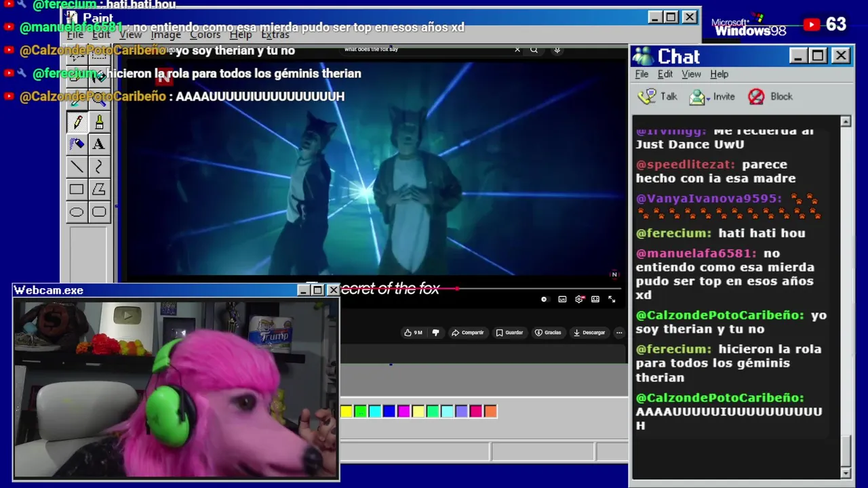Image resolution: width=868 pixels, height=488 pixels.
Task: Enter fullscreen on the video player
Action: pyautogui.click(x=612, y=299)
